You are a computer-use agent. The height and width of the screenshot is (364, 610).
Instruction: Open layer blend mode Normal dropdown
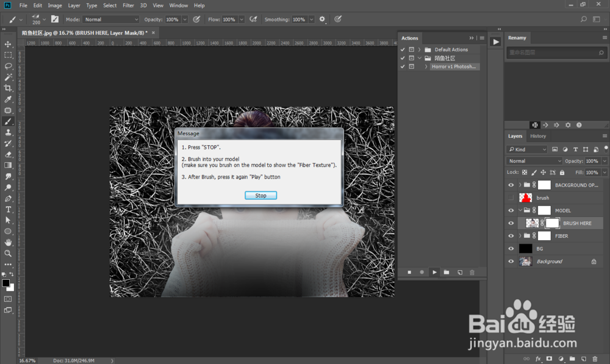(534, 161)
